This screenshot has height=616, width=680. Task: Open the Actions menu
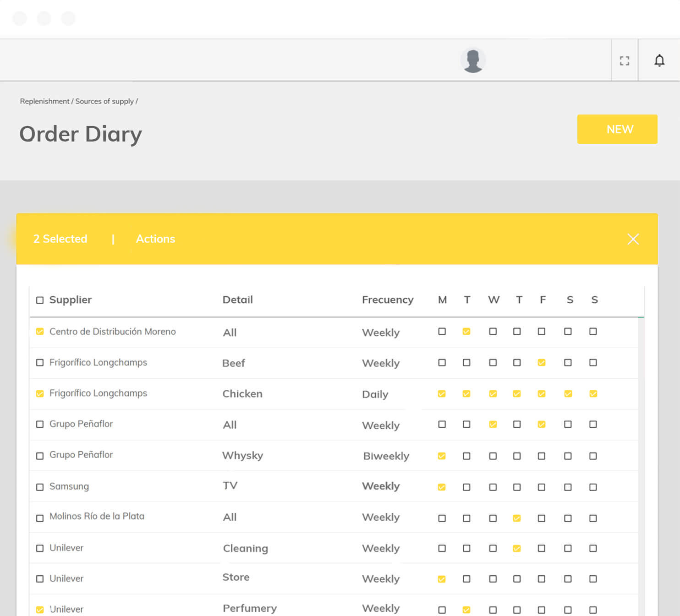click(155, 239)
